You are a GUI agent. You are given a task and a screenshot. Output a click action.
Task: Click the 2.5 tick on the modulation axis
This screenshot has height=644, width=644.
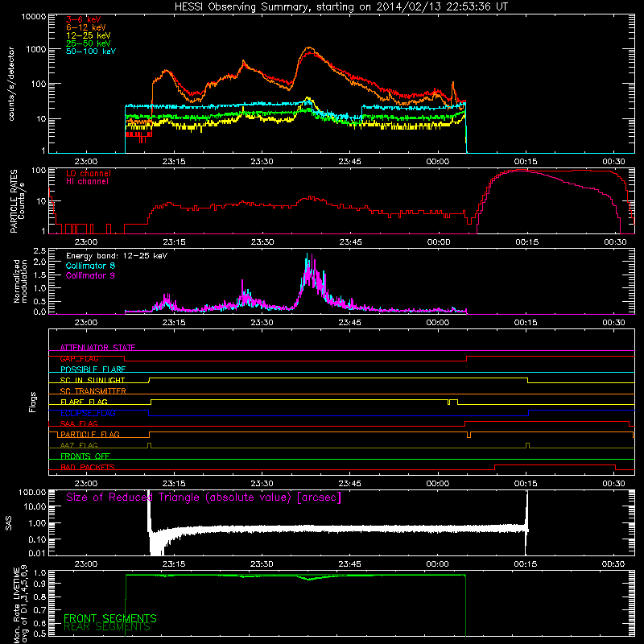[x=39, y=251]
